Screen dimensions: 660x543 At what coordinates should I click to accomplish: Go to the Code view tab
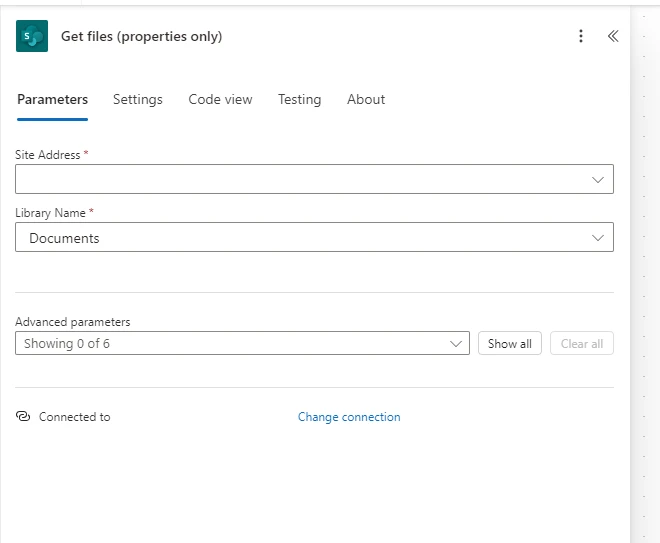pos(220,99)
